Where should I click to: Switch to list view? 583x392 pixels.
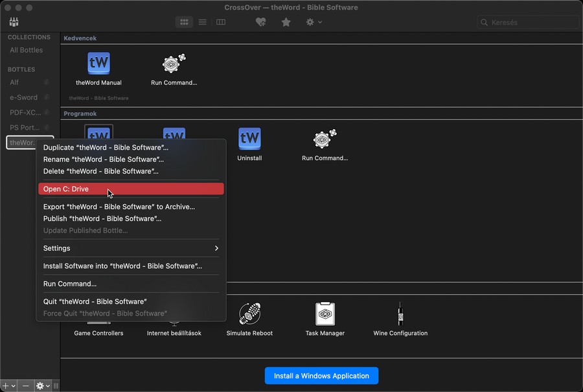pos(202,22)
